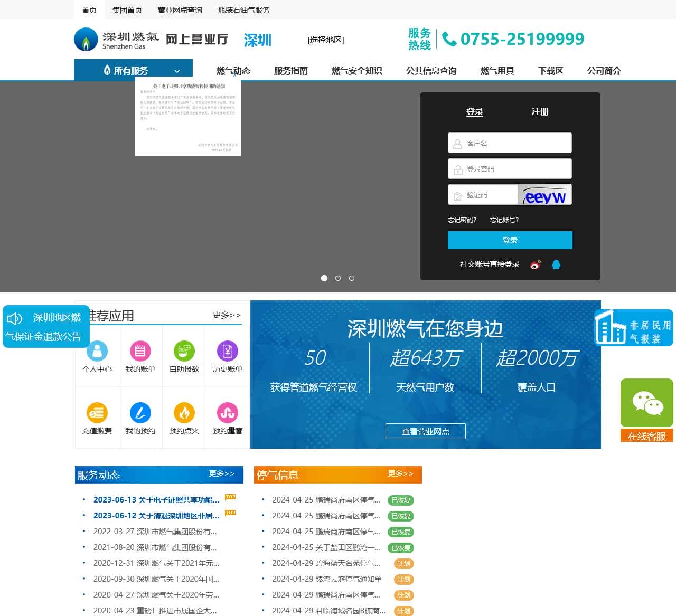
Task: Open the 个人中心 app icon
Action: 97,351
